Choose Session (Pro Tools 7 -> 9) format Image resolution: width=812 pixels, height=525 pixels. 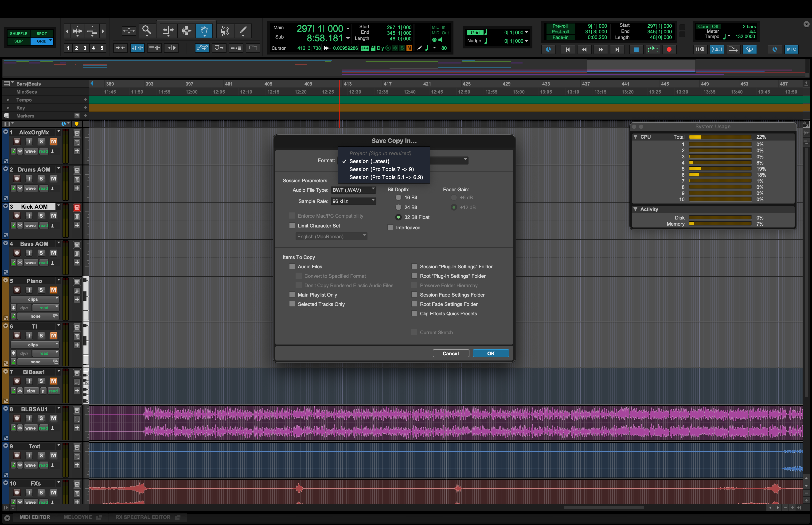coord(381,169)
